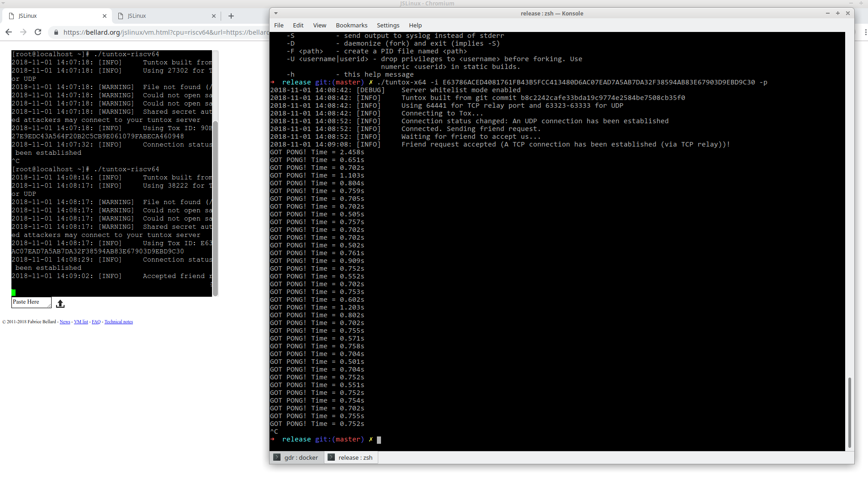Open Konsole window menu arrow in titlebar

276,13
